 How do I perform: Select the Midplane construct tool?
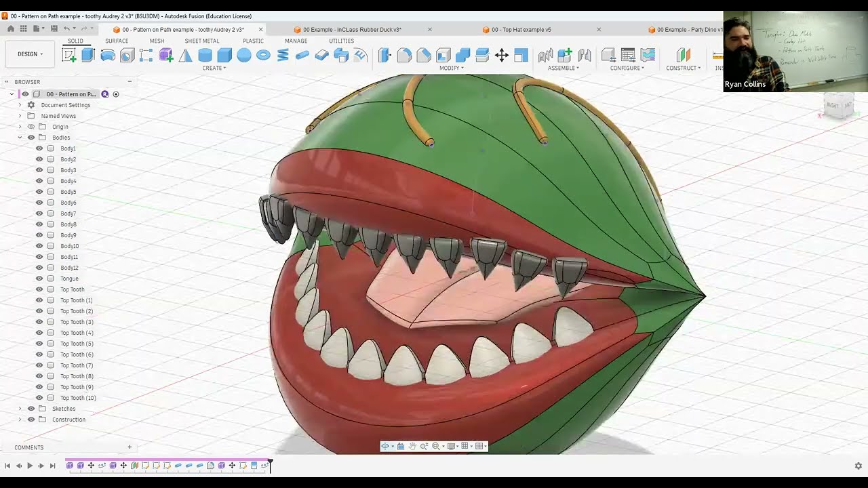coord(684,56)
